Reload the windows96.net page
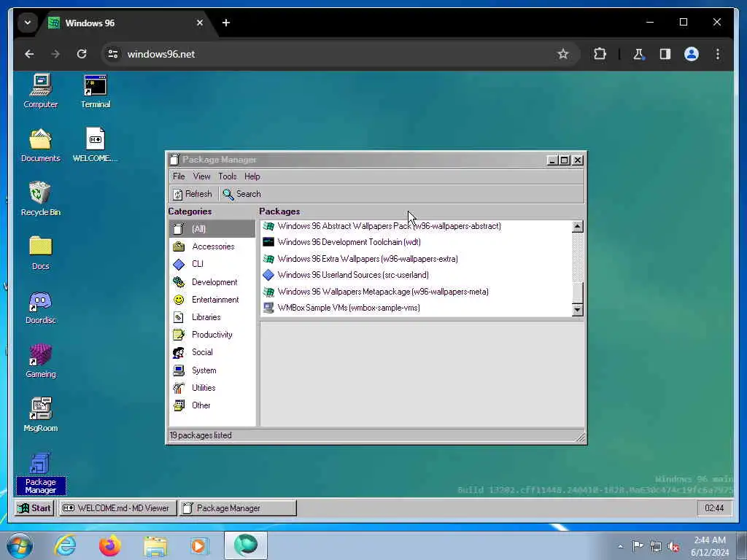This screenshot has width=747, height=560. pyautogui.click(x=82, y=54)
